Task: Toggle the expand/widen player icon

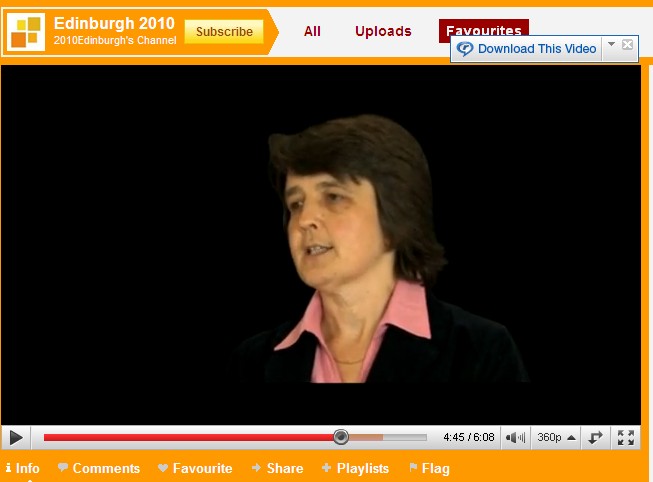Action: click(596, 437)
